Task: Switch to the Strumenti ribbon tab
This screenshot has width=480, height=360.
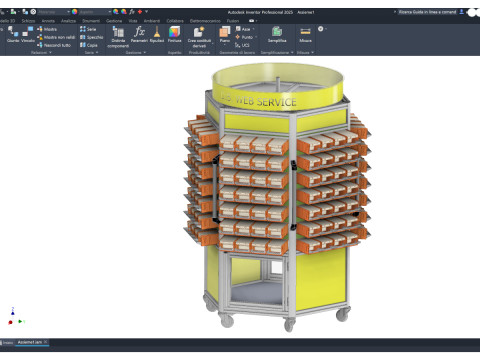Action: [91, 21]
